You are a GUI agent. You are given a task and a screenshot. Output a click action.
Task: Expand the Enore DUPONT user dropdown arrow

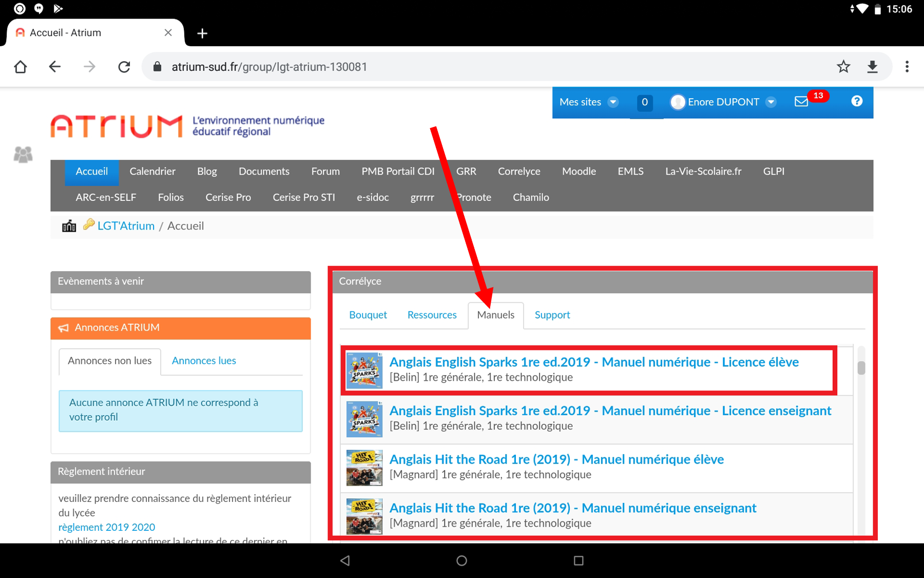click(x=771, y=102)
